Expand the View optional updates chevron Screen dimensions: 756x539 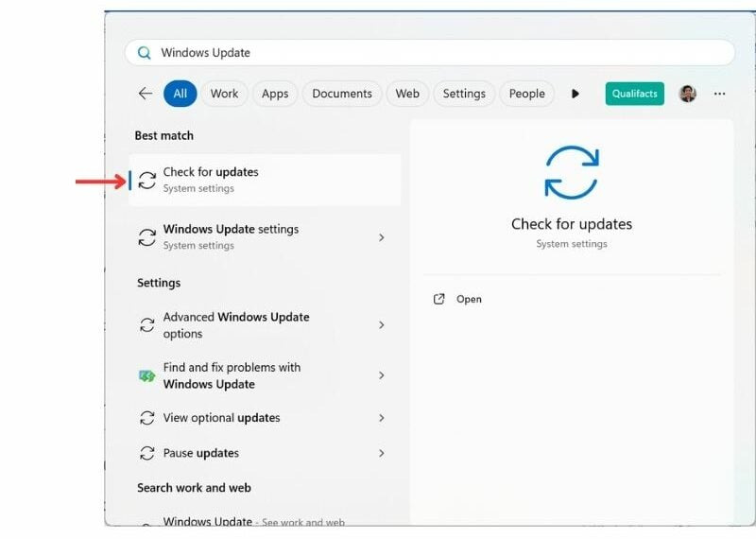point(382,418)
